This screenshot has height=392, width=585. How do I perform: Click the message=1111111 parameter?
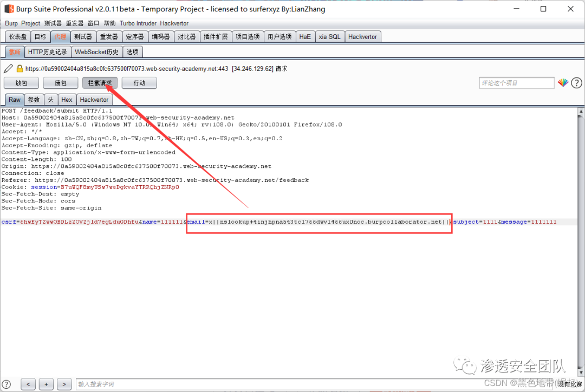tap(529, 221)
